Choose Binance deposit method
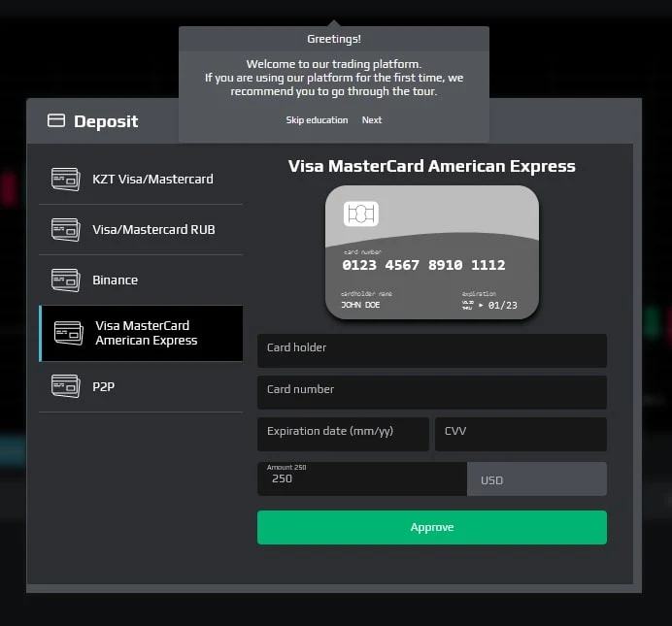Screen dimensions: 672x626 (x=141, y=280)
